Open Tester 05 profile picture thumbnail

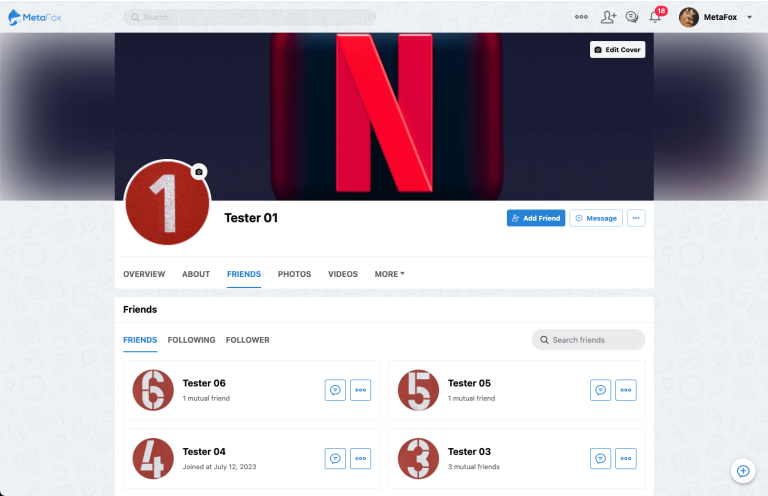[418, 390]
